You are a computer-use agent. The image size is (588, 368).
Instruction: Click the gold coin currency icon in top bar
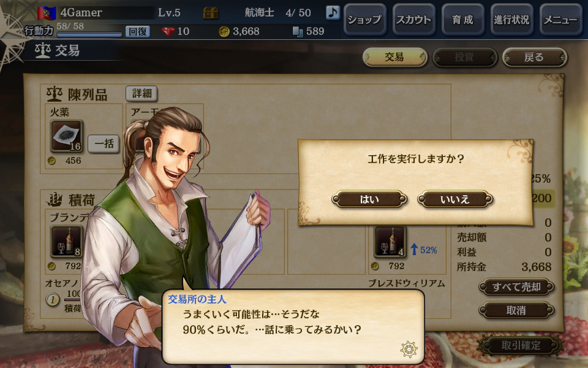coord(224,31)
